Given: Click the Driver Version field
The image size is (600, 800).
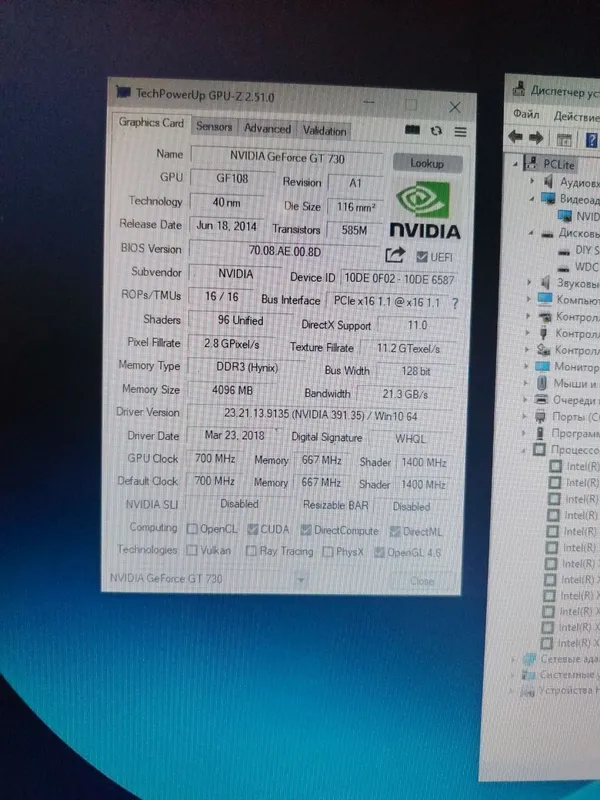Looking at the screenshot, I should (320, 415).
